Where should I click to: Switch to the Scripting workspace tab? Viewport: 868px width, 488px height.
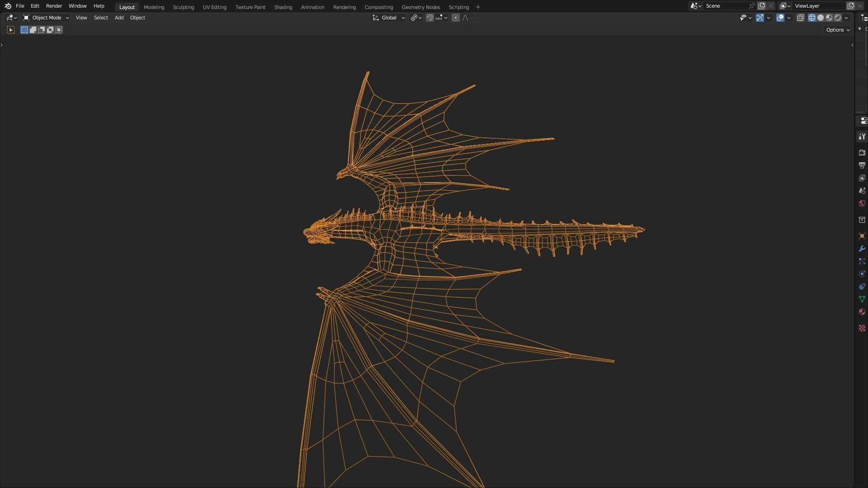(458, 7)
